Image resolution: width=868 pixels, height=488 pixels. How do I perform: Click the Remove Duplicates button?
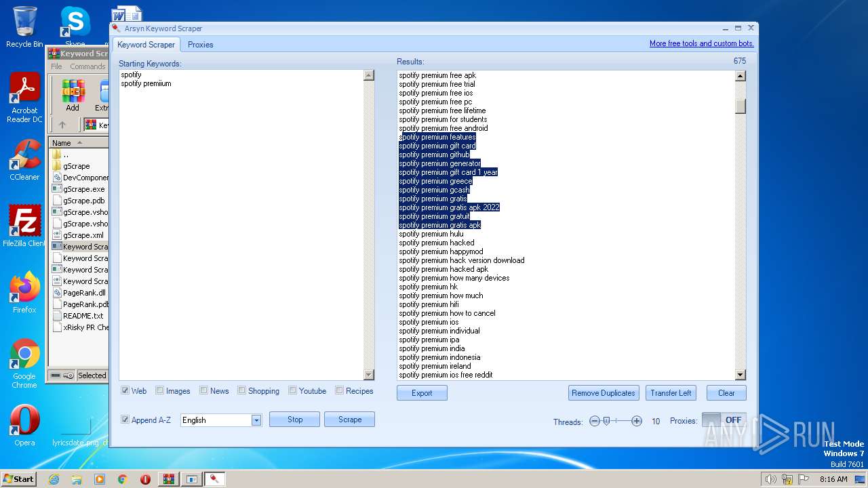click(x=604, y=393)
